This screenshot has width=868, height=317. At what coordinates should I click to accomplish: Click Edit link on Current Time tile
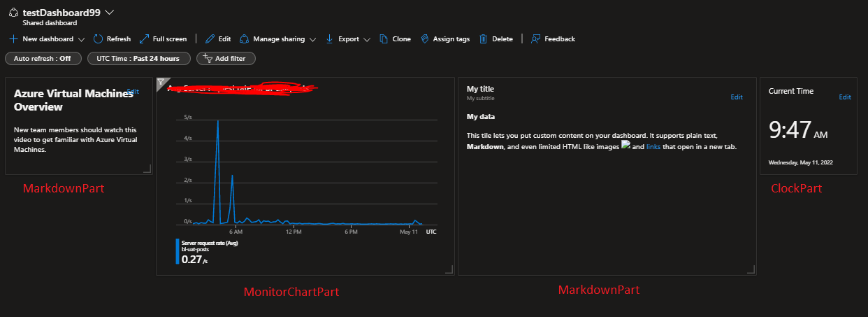[x=845, y=97]
